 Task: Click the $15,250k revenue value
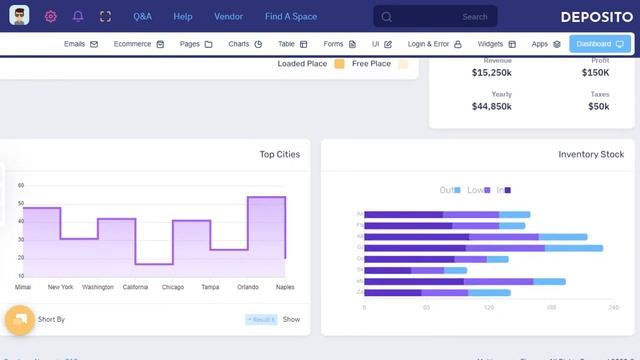click(x=491, y=73)
